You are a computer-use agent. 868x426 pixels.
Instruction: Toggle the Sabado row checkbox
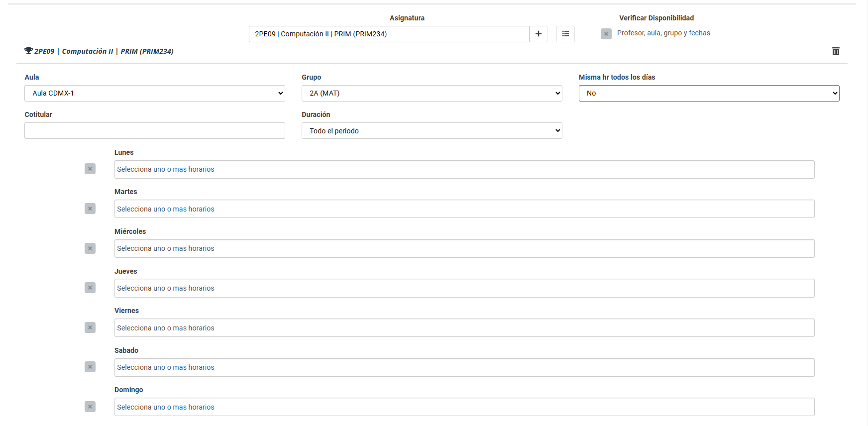pos(90,367)
